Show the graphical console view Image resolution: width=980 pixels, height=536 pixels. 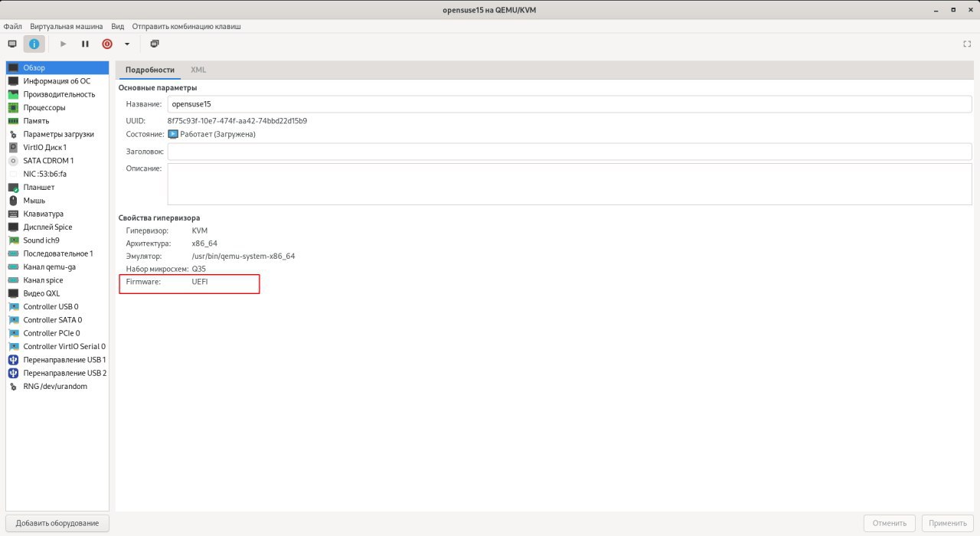point(11,44)
